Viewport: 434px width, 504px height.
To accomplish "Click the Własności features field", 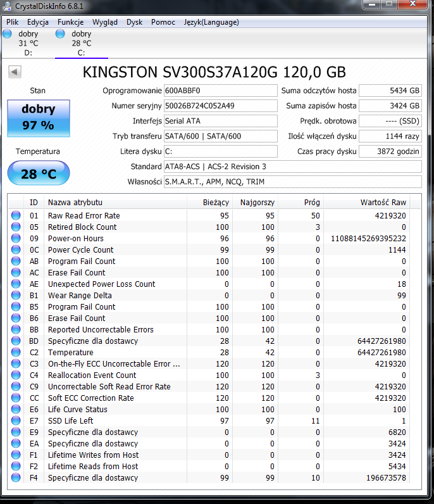I will point(293,182).
